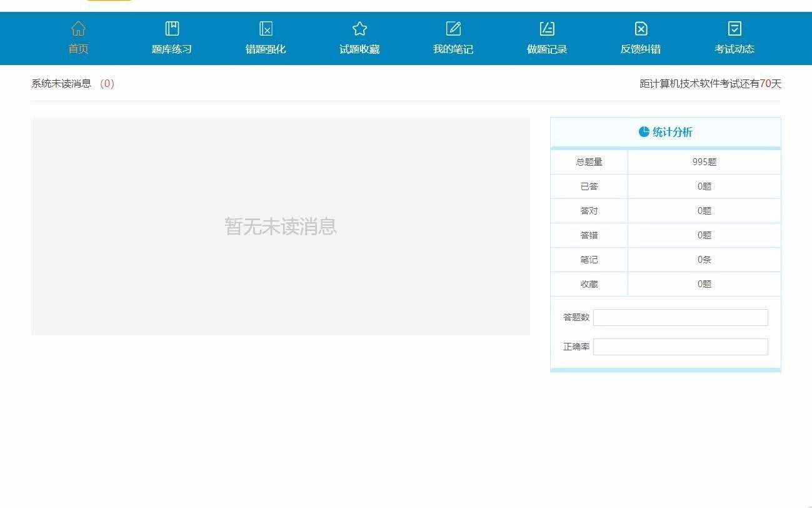Click the star favorites icon

point(359,28)
